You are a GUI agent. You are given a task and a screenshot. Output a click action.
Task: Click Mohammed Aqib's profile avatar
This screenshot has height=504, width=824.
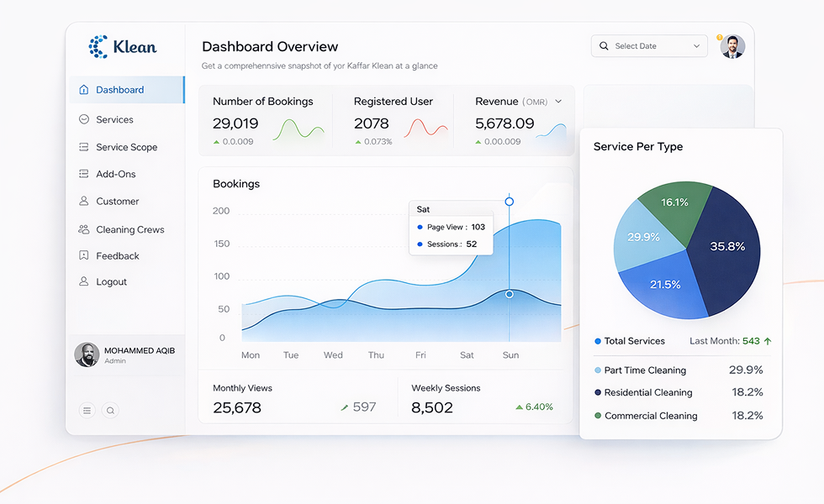[x=87, y=354]
